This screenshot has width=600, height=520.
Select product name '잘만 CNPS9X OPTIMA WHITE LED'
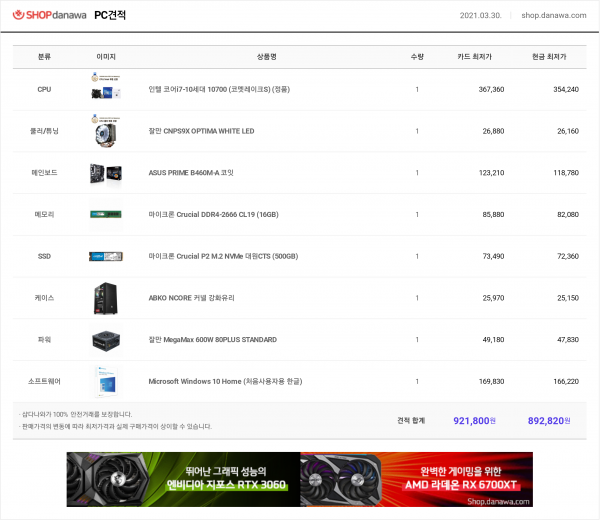[x=201, y=131]
